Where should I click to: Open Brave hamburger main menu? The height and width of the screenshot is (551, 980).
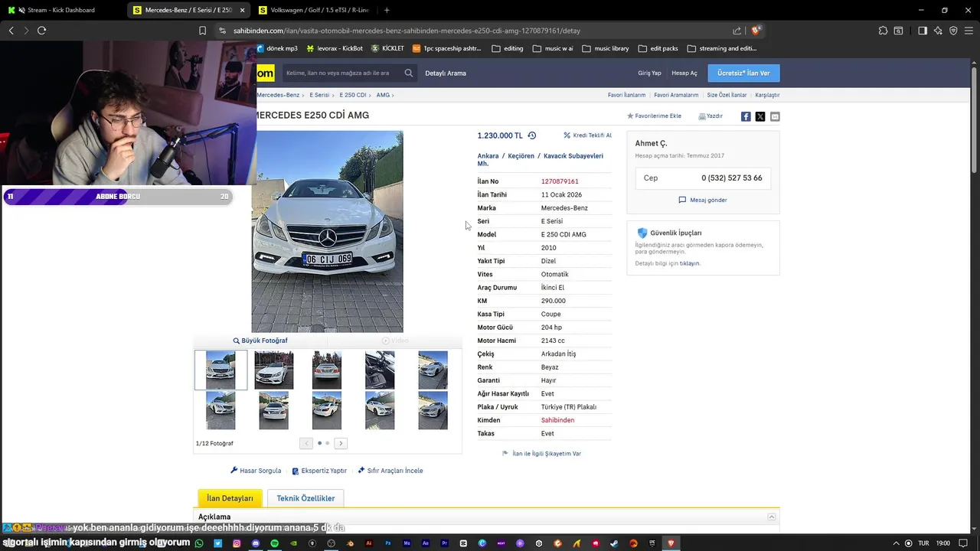(x=969, y=31)
